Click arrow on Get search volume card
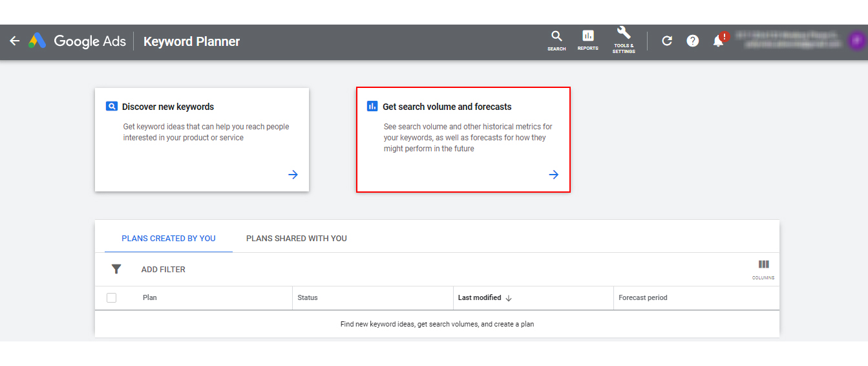 pos(553,175)
